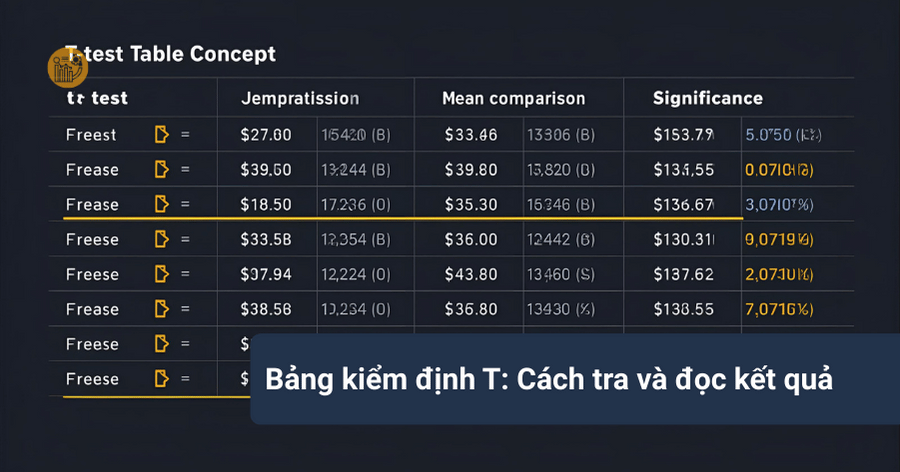This screenshot has height=472, width=900.
Task: Click the orange tag icon in the $39.60 row
Action: [x=160, y=169]
